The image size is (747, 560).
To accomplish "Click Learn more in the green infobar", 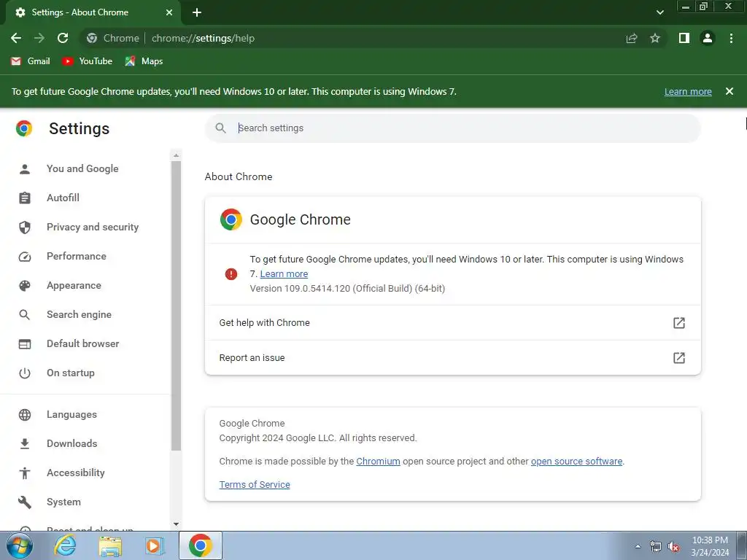I will coord(688,91).
